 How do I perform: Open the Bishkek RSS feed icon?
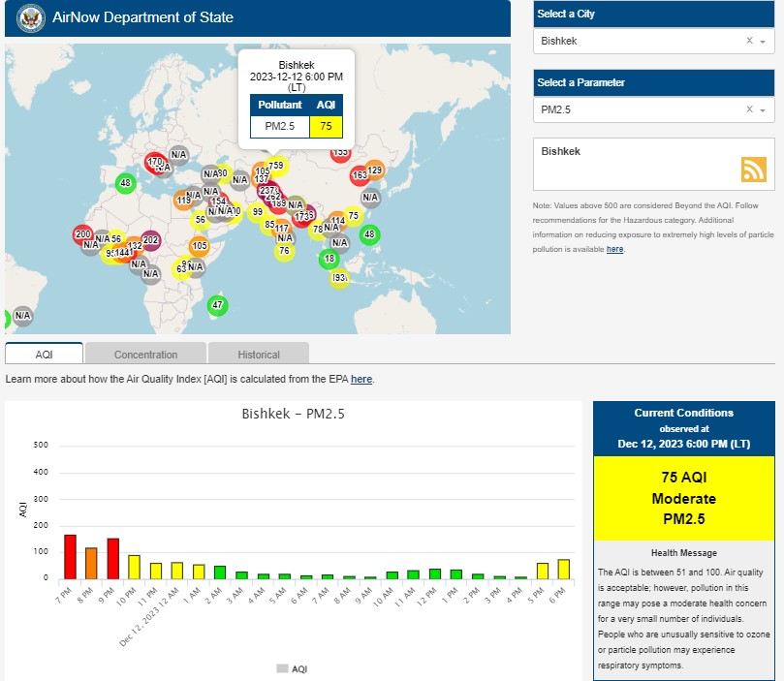[754, 170]
